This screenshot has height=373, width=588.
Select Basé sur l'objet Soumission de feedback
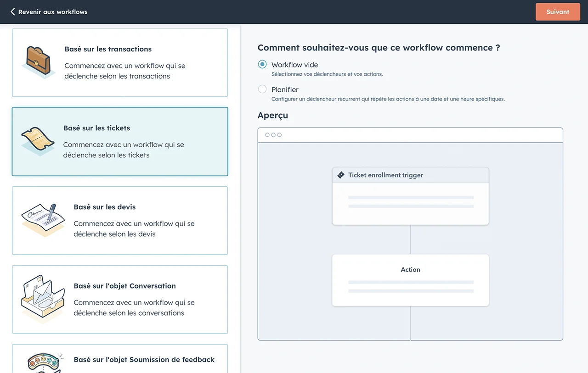tap(144, 360)
